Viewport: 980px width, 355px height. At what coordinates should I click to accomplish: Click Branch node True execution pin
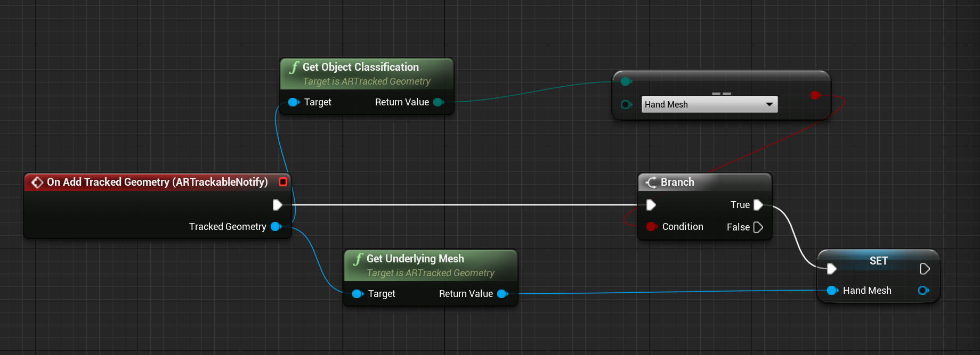pos(758,205)
